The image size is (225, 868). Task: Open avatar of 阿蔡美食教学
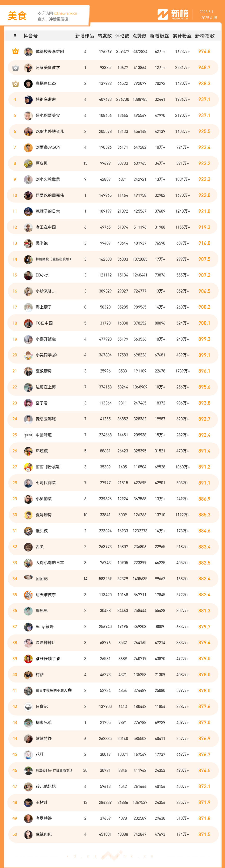[x=28, y=68]
